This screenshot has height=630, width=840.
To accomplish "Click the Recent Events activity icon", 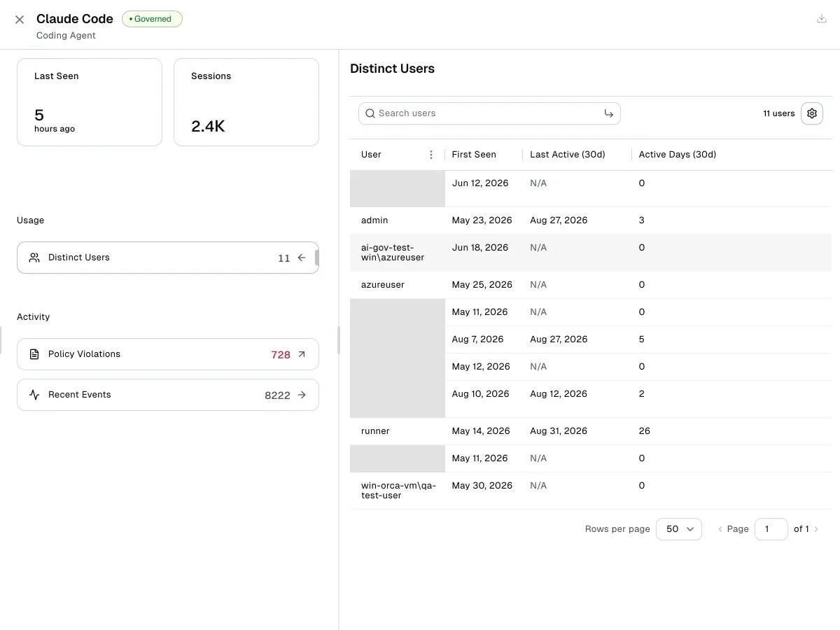I will pos(34,395).
